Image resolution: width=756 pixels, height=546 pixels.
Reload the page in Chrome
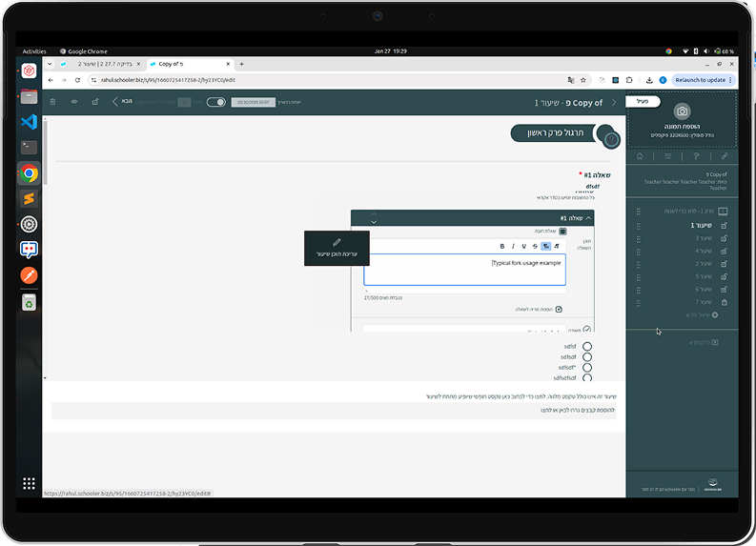[77, 80]
